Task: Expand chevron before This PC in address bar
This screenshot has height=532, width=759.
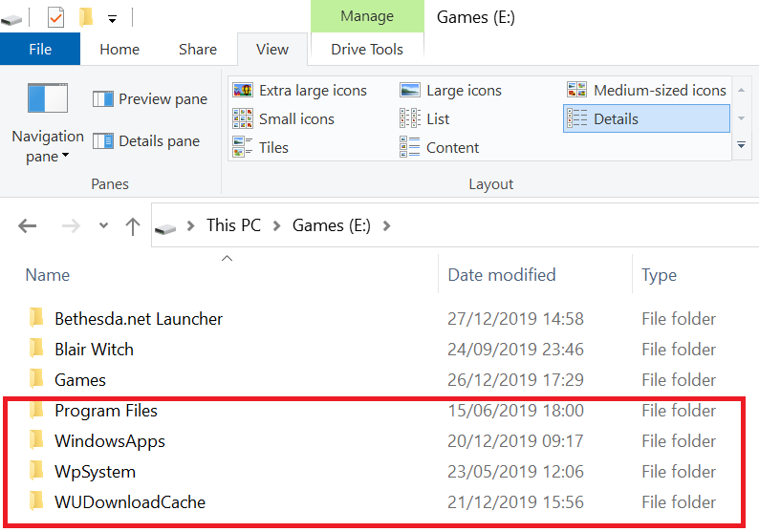Action: click(x=191, y=225)
